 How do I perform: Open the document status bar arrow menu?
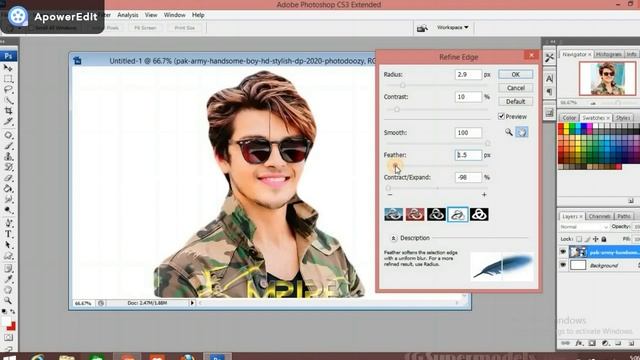pos(192,303)
